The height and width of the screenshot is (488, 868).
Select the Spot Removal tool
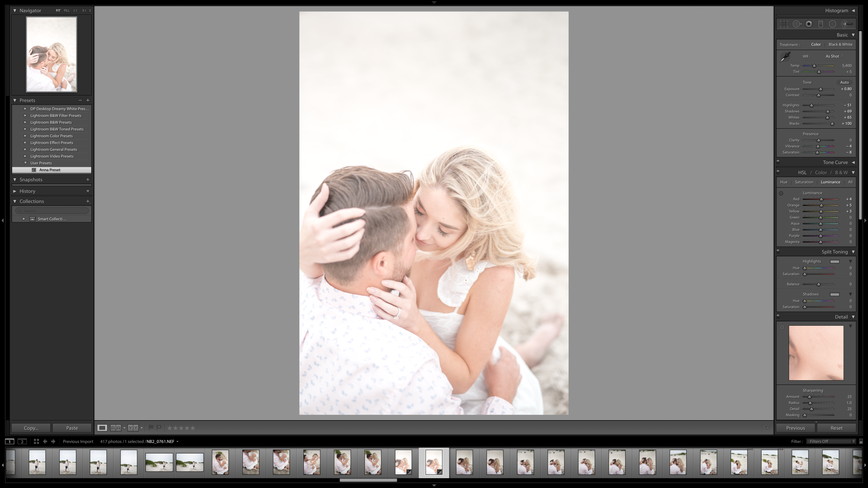pos(796,24)
